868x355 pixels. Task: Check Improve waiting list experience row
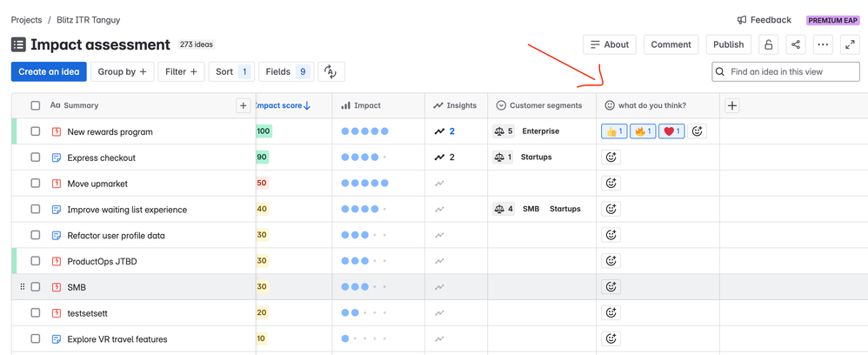[36, 210]
